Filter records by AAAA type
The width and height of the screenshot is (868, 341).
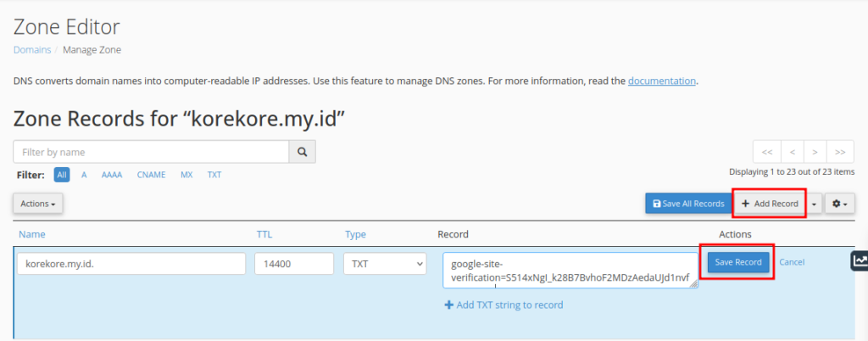click(x=111, y=175)
